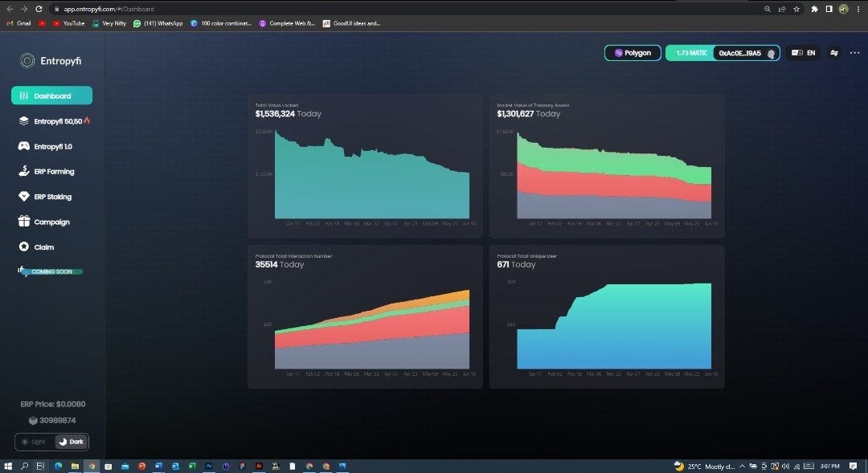
Task: Navigate to ERP Farming
Action: click(x=47, y=172)
